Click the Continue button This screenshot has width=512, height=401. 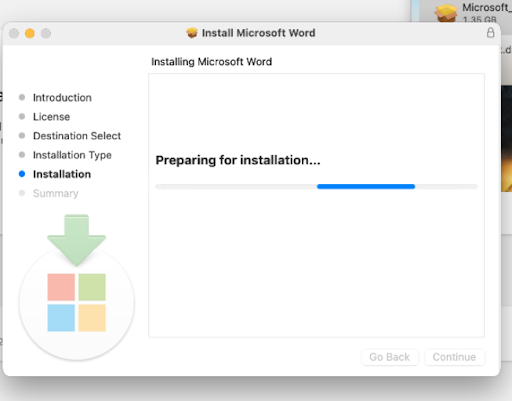point(454,357)
